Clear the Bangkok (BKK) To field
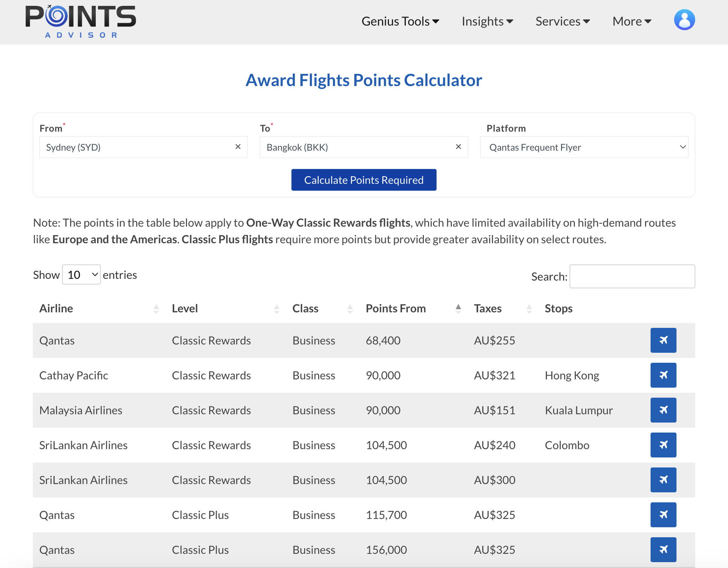The image size is (728, 568). click(x=458, y=147)
